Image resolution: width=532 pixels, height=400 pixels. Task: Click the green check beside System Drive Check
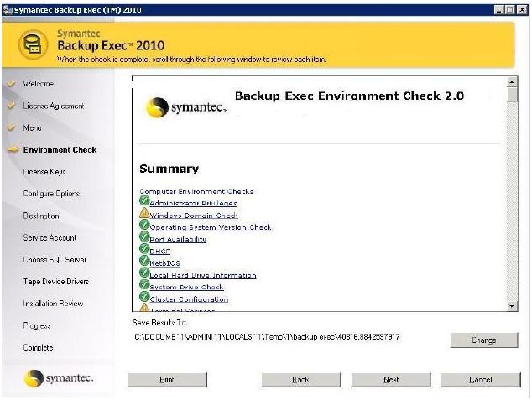coord(144,285)
